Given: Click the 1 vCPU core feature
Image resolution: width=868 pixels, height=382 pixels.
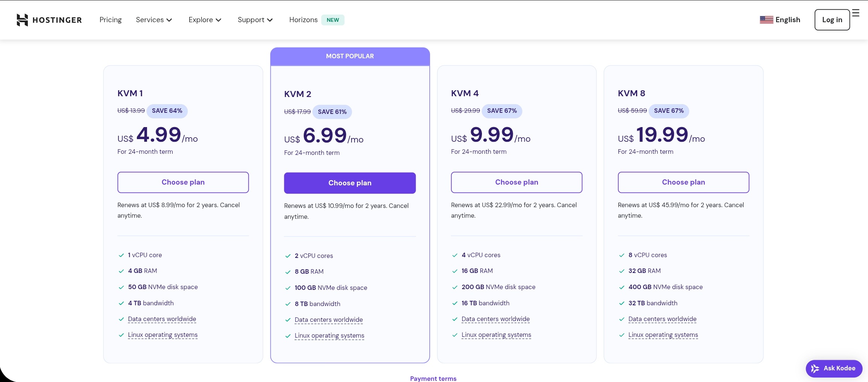Looking at the screenshot, I should (145, 255).
